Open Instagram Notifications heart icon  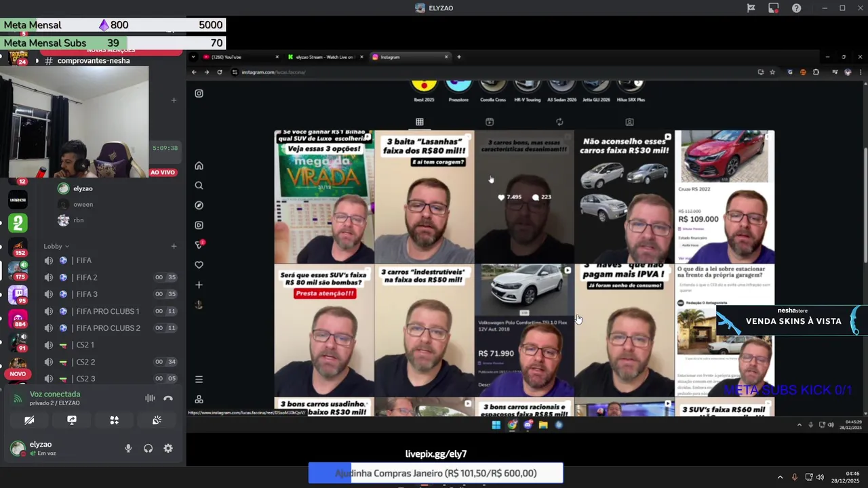pyautogui.click(x=199, y=265)
